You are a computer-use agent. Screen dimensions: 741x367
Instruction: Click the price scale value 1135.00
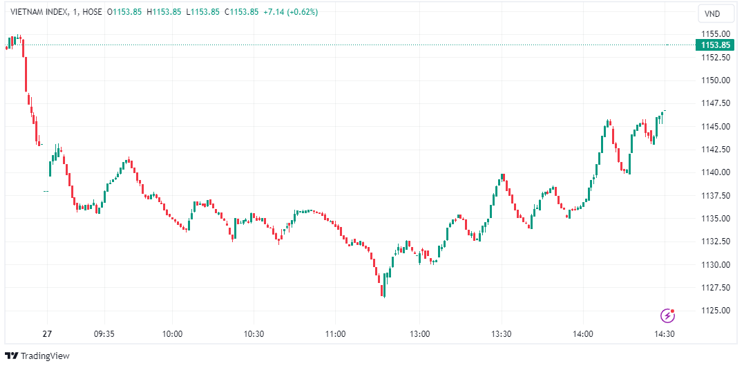pos(717,218)
